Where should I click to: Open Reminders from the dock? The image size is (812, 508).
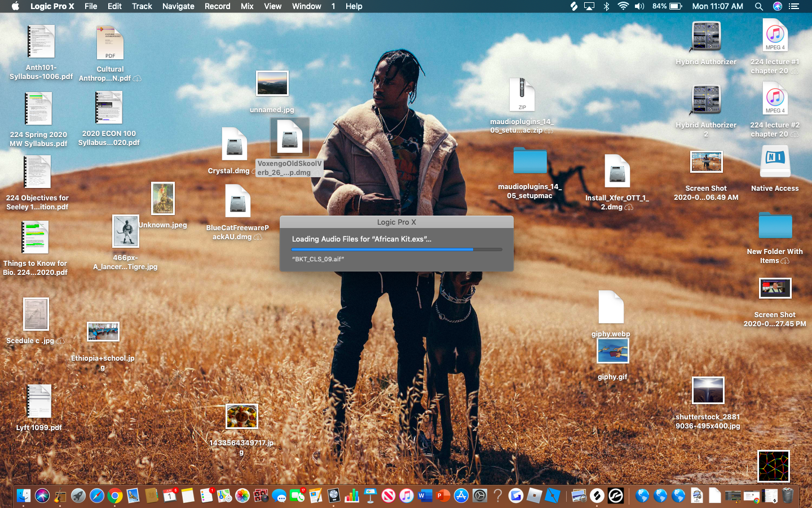pos(206,496)
